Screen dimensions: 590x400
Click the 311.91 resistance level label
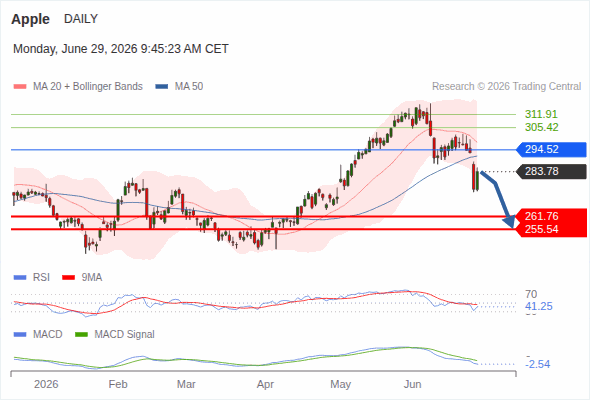(x=541, y=114)
